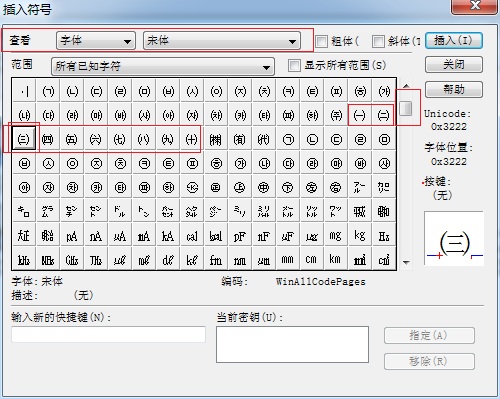Pick the GHz unit symbol
The width and height of the screenshot is (500, 399).
(72, 259)
